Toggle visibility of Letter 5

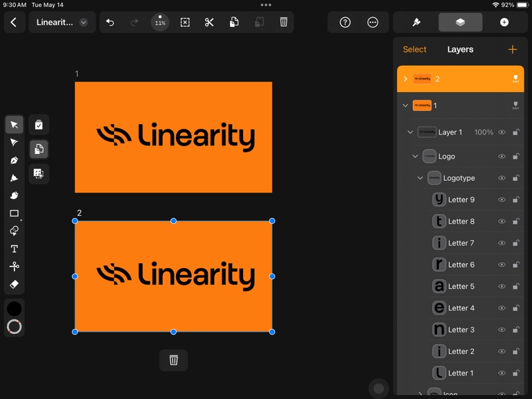click(502, 286)
